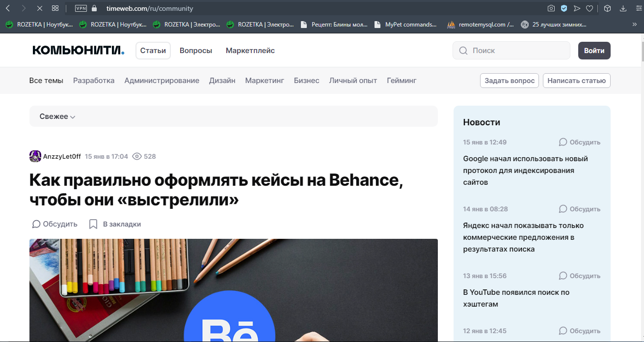Image resolution: width=644 pixels, height=342 pixels.
Task: Select the Дизайн category
Action: click(222, 81)
